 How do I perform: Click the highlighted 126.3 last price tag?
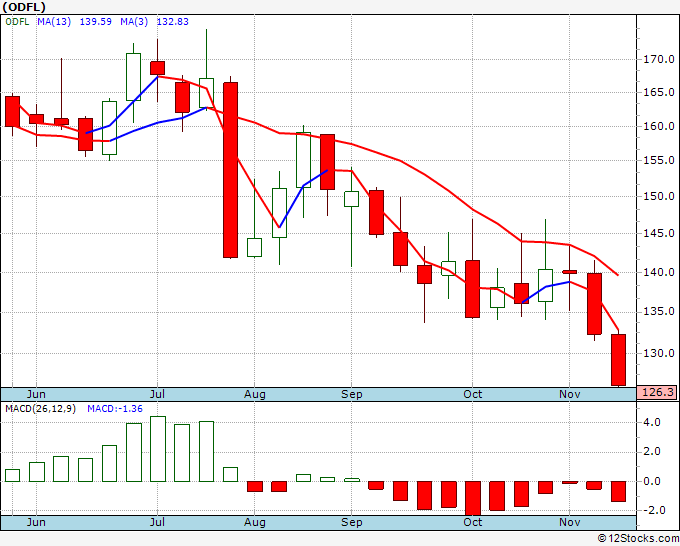(x=657, y=392)
